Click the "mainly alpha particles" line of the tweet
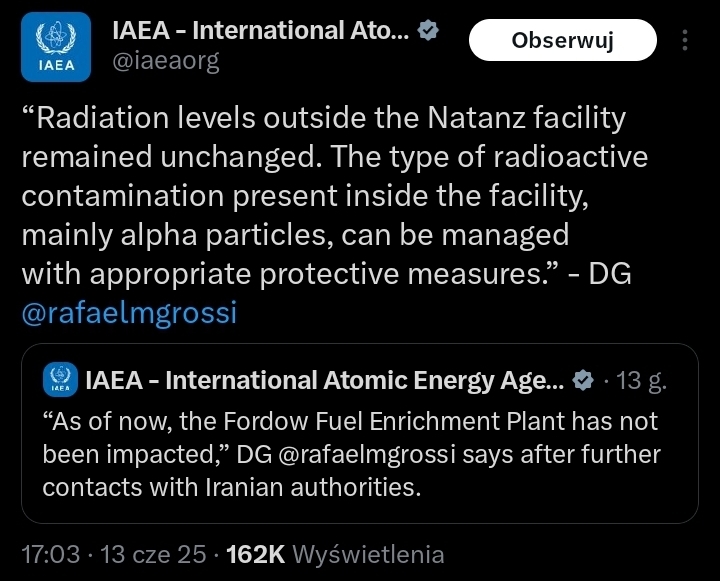The width and height of the screenshot is (720, 581). tap(295, 235)
